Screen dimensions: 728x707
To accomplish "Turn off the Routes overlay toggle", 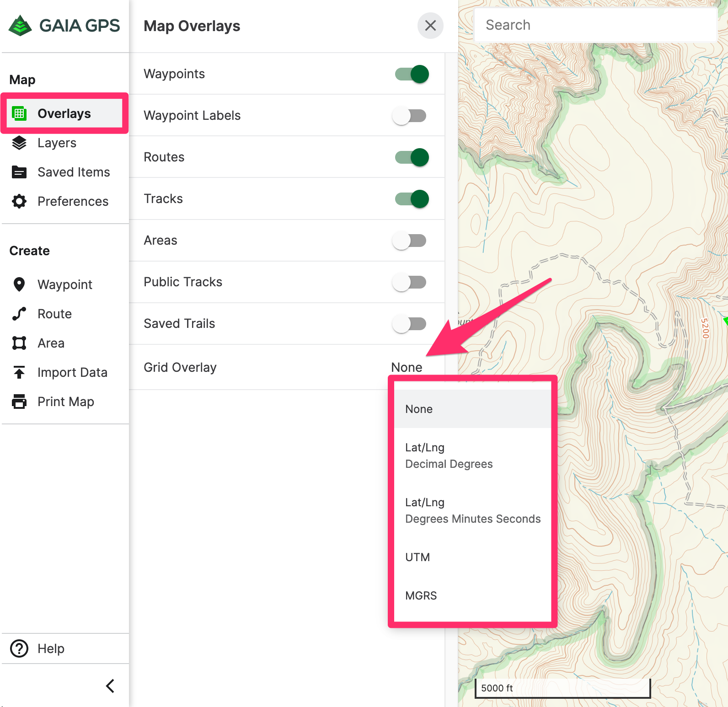I will pyautogui.click(x=412, y=157).
